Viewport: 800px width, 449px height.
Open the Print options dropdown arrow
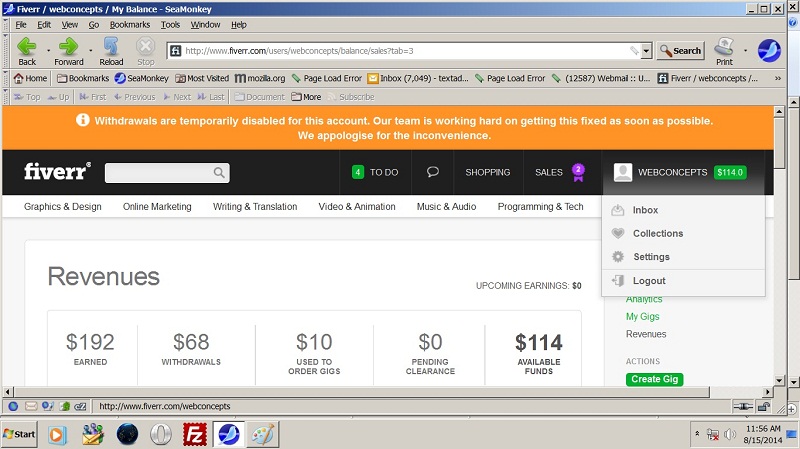pyautogui.click(x=745, y=51)
